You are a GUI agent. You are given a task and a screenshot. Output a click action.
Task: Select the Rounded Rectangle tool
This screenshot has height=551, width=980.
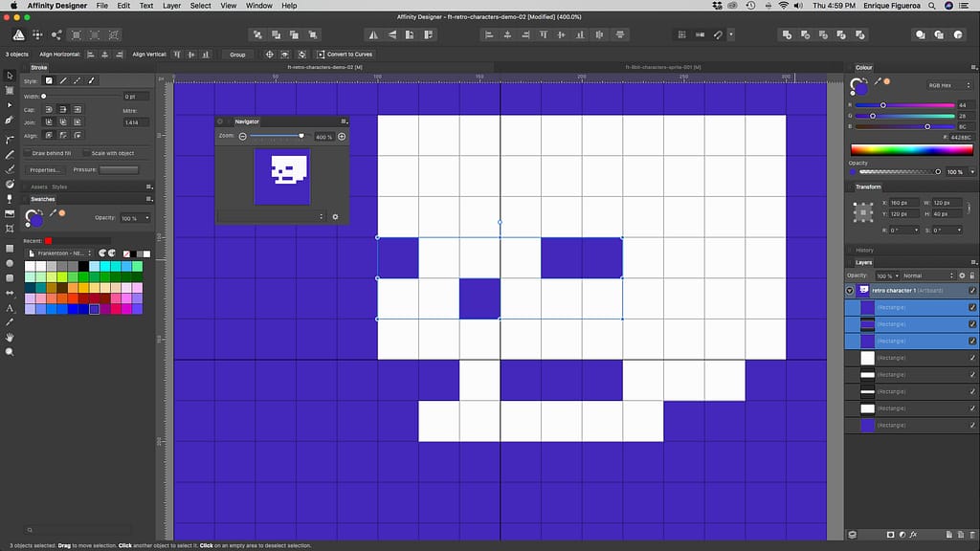[10, 278]
